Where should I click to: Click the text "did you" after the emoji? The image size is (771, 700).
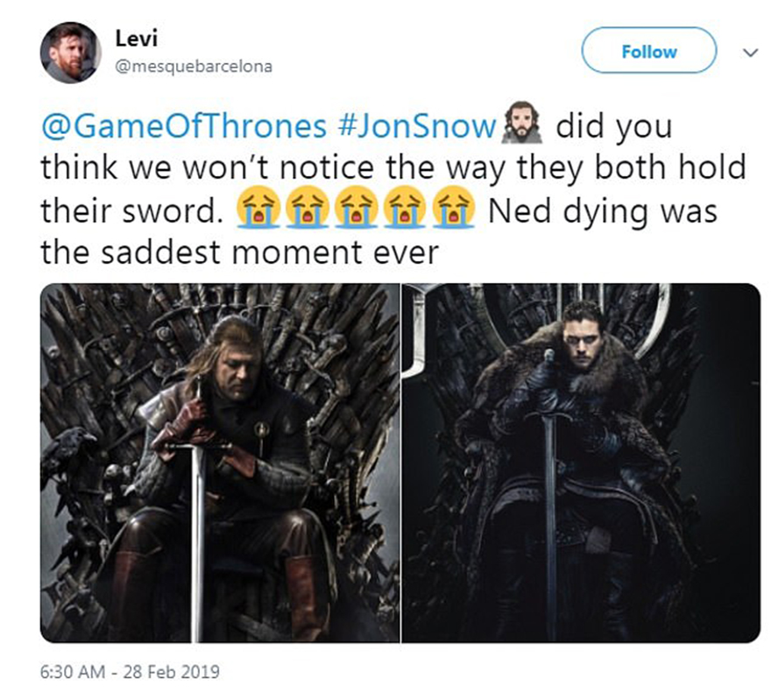615,127
